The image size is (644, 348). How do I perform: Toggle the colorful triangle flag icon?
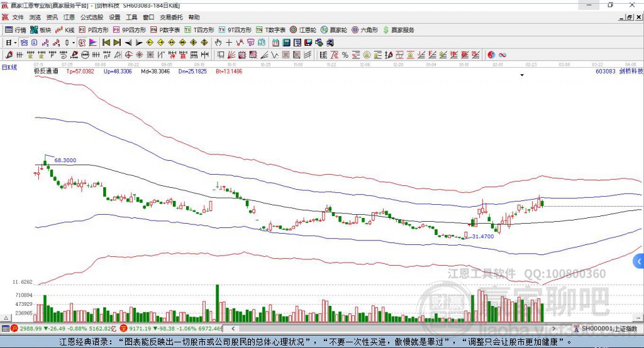coord(93,43)
